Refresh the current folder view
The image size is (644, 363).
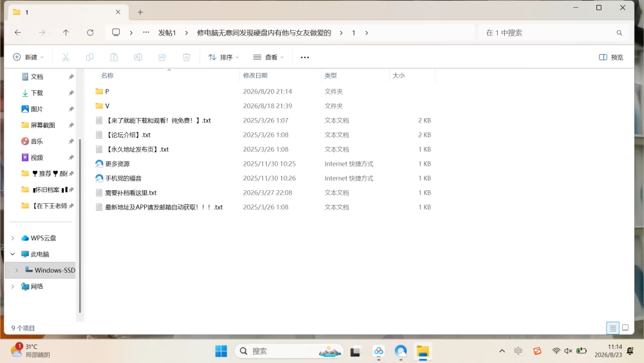90,32
